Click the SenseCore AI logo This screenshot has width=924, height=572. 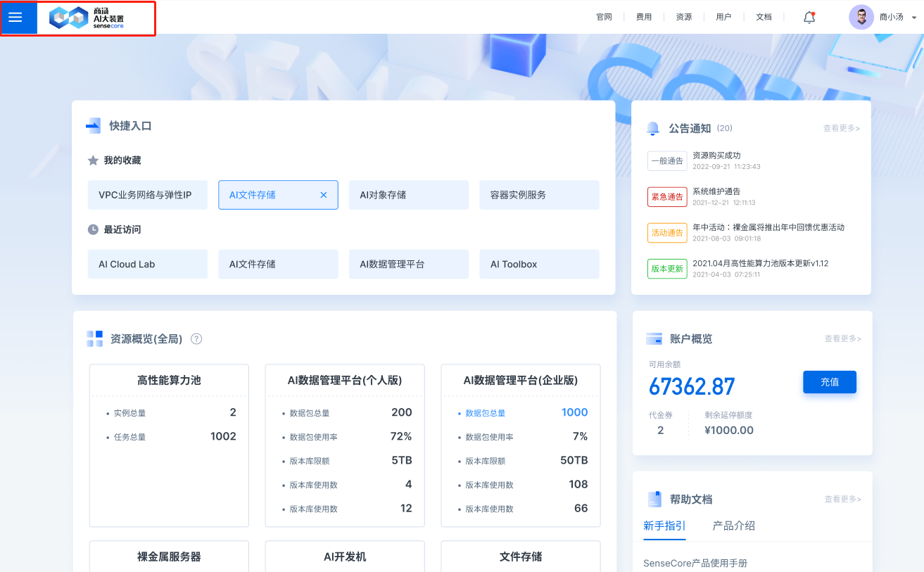(86, 18)
